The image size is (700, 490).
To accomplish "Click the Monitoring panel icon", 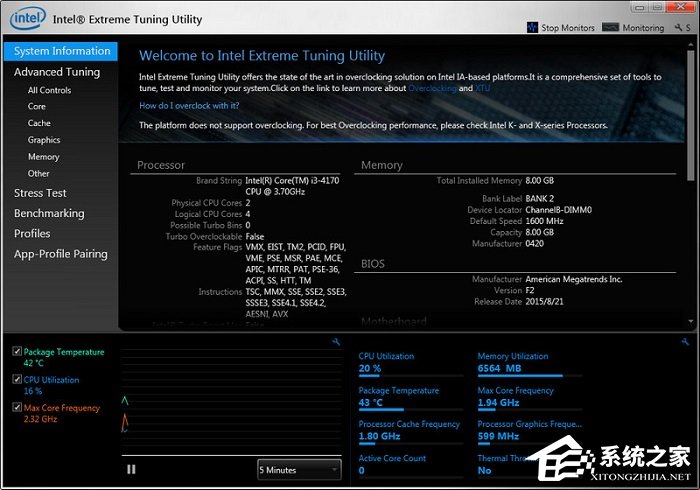I will pos(610,27).
